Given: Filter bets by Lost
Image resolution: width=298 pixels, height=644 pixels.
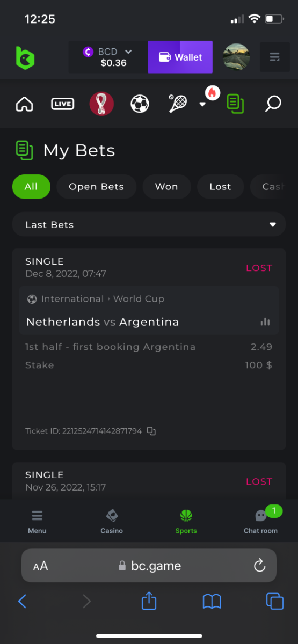Looking at the screenshot, I should tap(220, 187).
